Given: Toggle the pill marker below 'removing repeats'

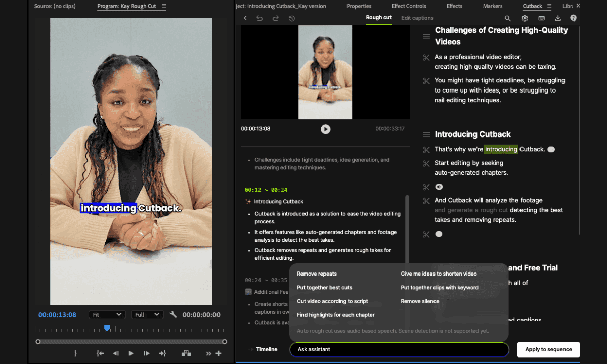Looking at the screenshot, I should point(439,234).
